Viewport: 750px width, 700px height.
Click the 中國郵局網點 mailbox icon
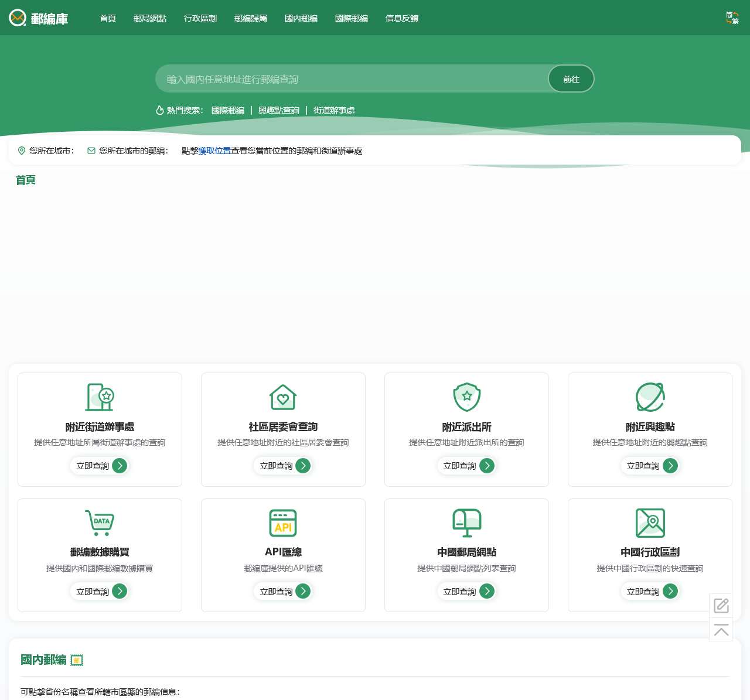point(466,523)
